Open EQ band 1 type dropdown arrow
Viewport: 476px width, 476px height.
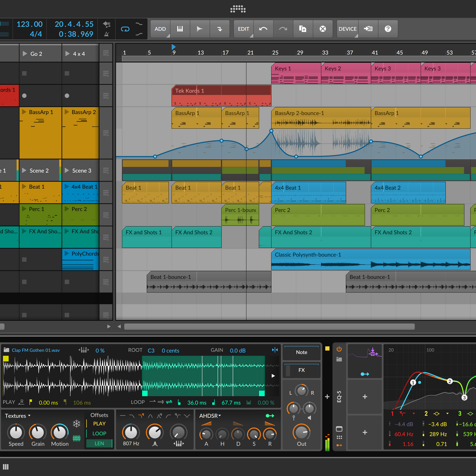414,414
